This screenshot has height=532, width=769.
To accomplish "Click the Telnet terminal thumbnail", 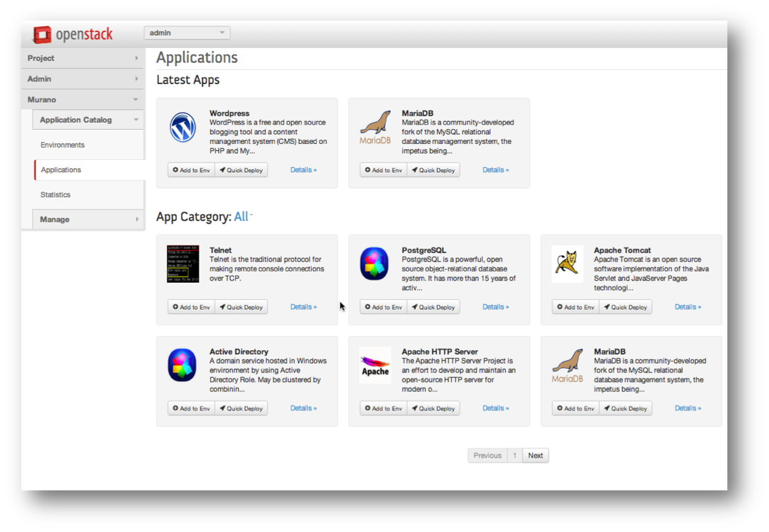I will pos(183,263).
